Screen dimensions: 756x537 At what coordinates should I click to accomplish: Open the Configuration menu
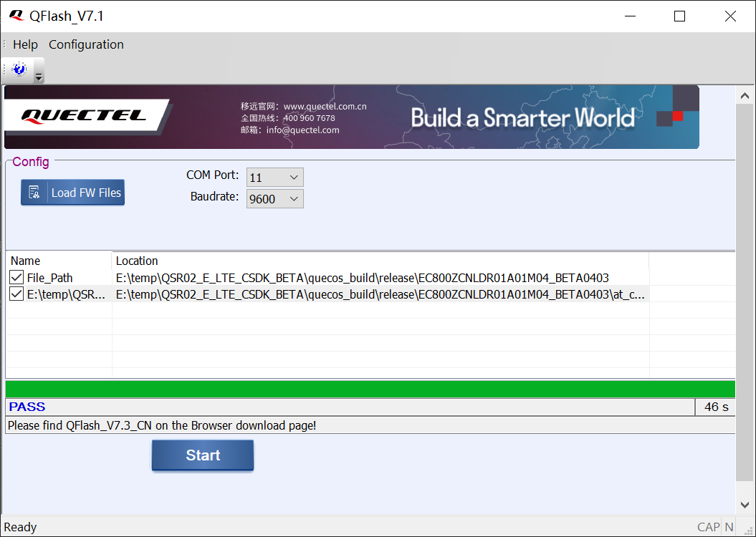(86, 44)
